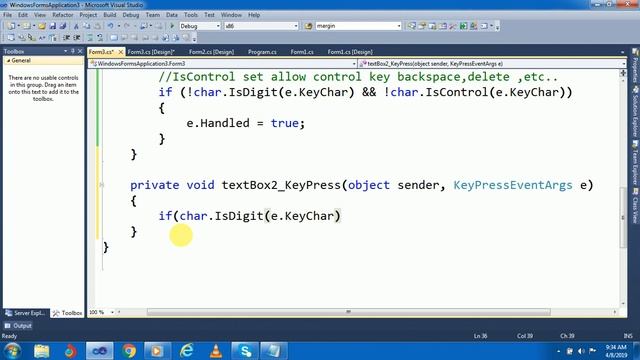The width and height of the screenshot is (640, 360).
Task: Open the Output window tab
Action: coord(18,326)
